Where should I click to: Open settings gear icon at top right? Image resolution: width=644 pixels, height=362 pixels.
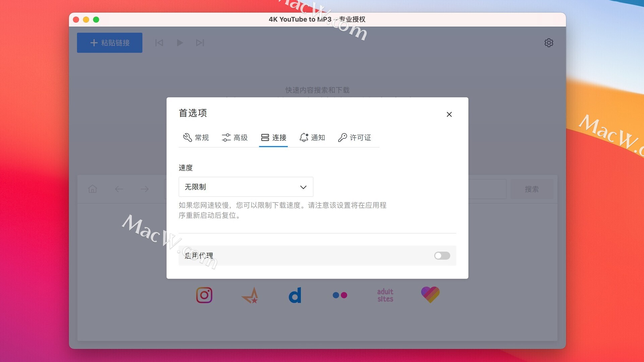(x=549, y=43)
